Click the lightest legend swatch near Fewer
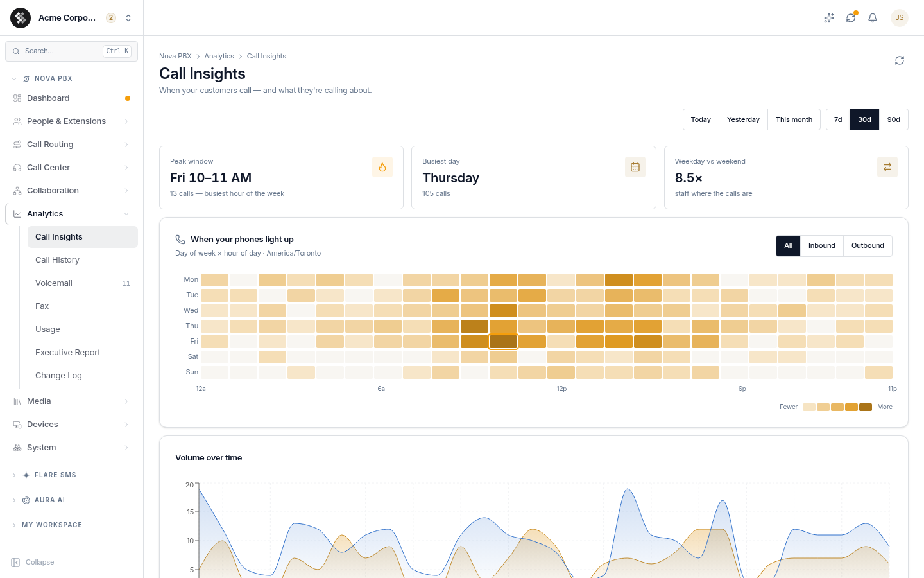Screen dimensions: 924x578 click(x=809, y=407)
